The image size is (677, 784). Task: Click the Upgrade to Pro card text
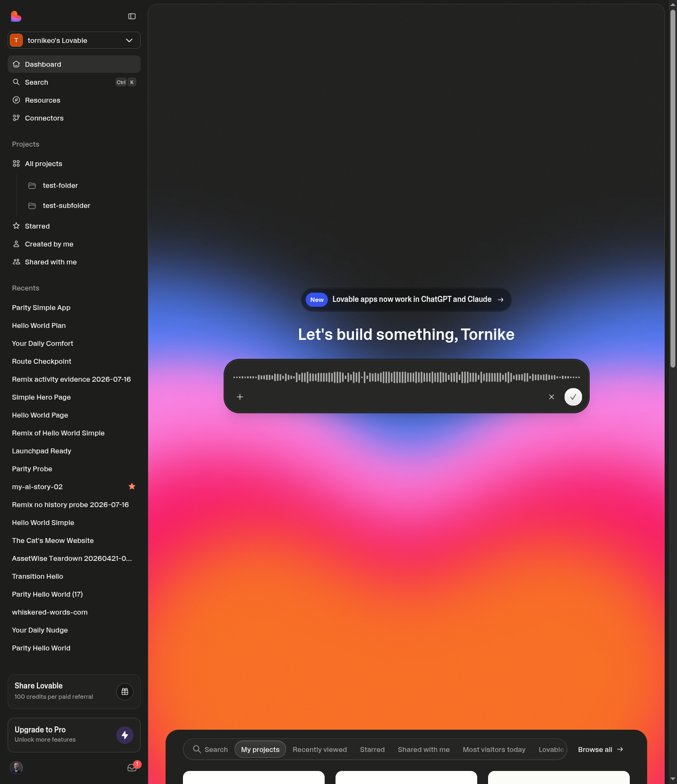(45, 734)
